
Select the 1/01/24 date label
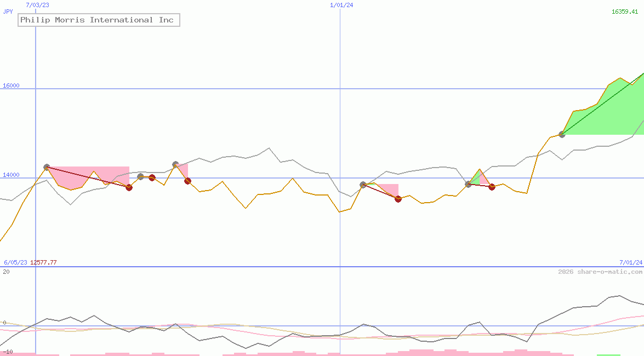[341, 5]
